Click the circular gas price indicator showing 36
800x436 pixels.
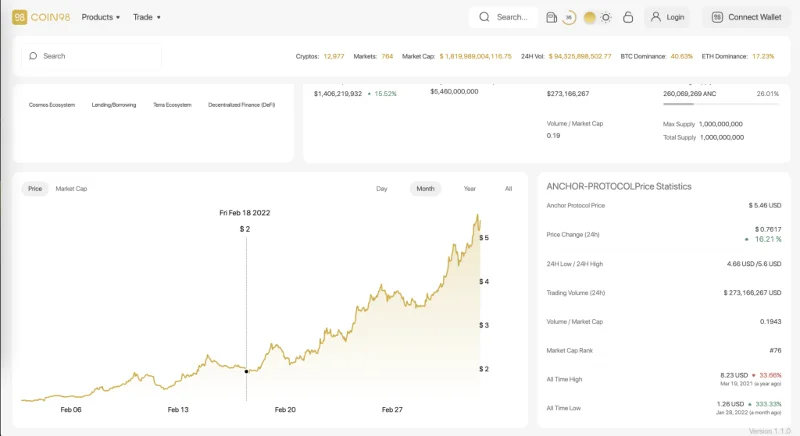pyautogui.click(x=568, y=17)
